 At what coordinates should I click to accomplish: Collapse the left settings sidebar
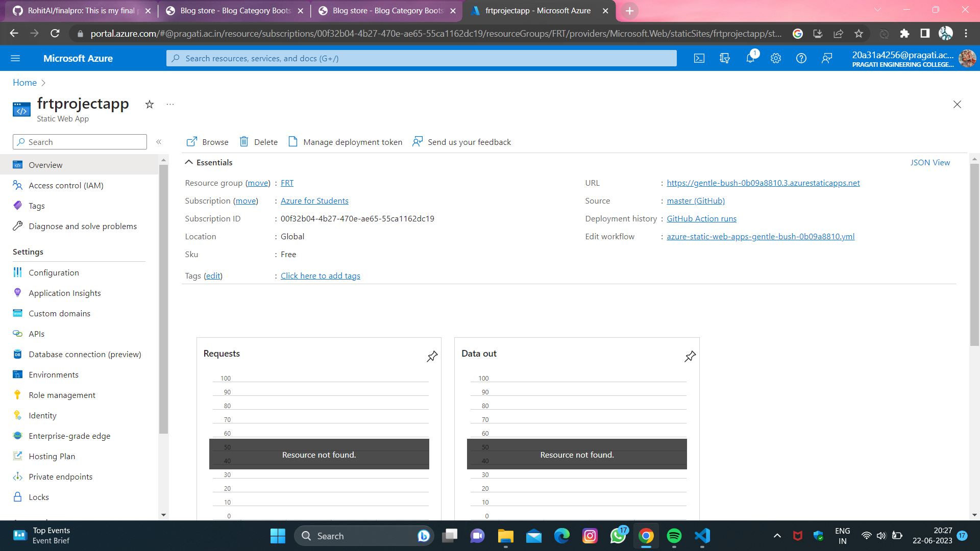159,142
